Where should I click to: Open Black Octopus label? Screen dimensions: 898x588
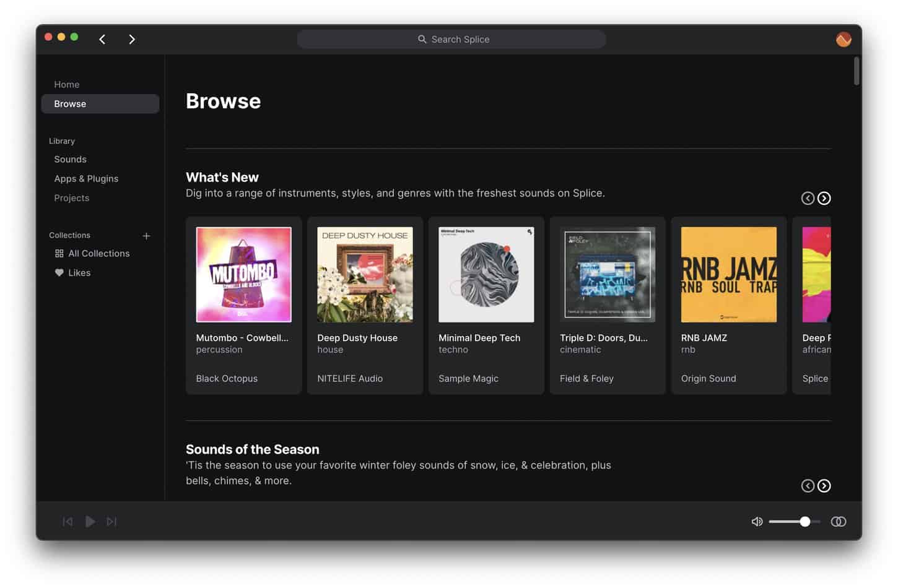tap(227, 378)
